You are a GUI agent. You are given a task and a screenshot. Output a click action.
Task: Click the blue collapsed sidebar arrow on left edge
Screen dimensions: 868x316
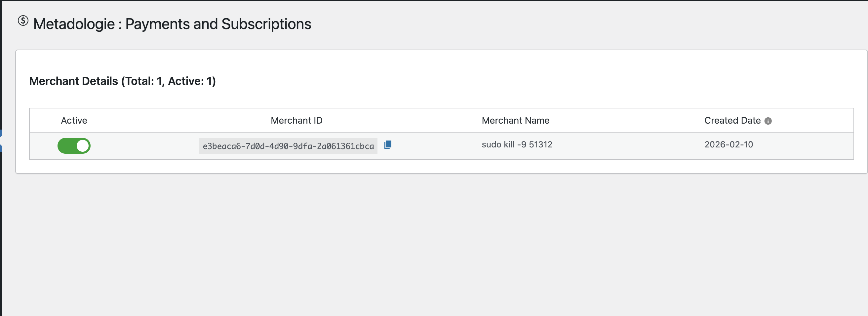point(1,141)
